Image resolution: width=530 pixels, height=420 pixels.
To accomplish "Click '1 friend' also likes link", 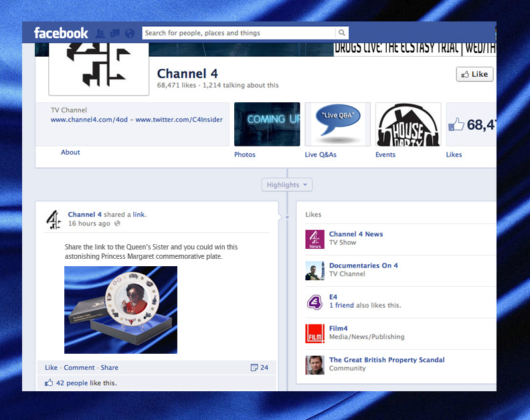I will (x=341, y=305).
